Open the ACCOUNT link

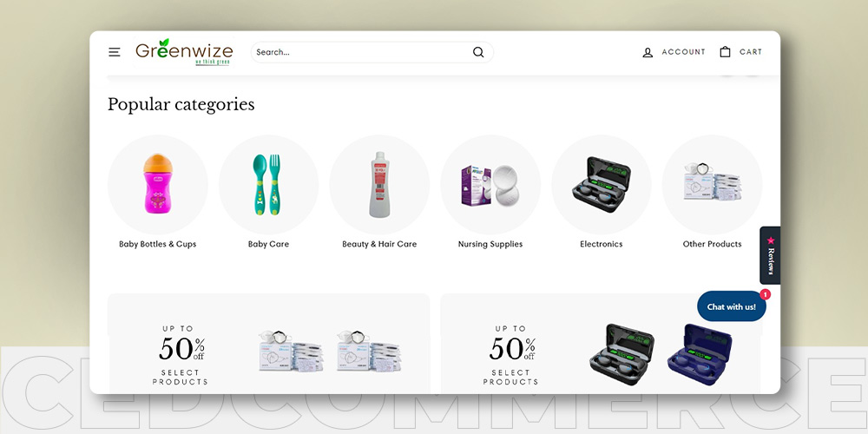pyautogui.click(x=684, y=52)
